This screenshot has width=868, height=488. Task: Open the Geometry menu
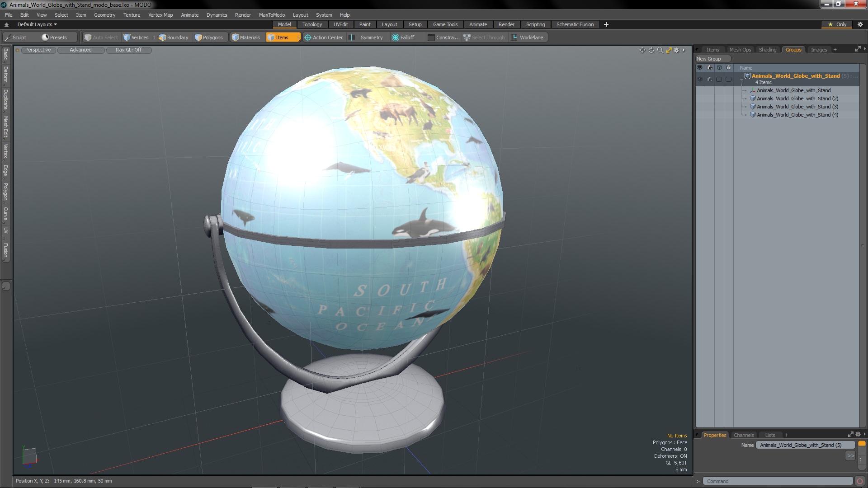tap(104, 15)
